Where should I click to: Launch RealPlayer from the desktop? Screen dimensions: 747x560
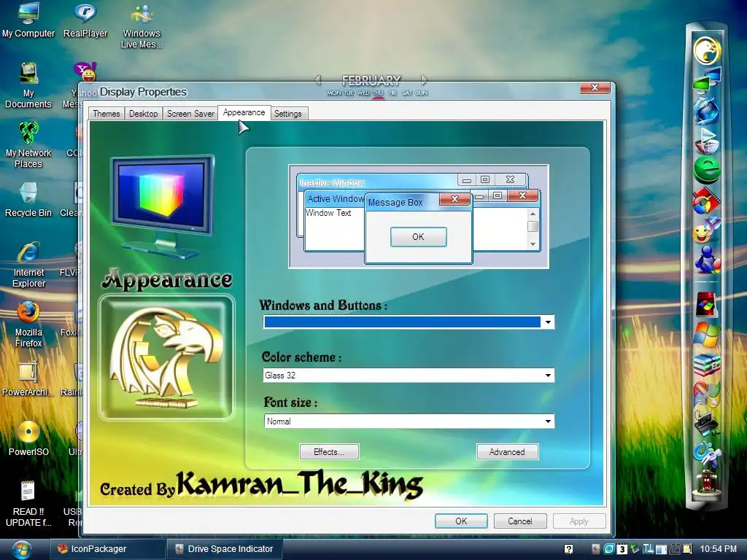85,20
